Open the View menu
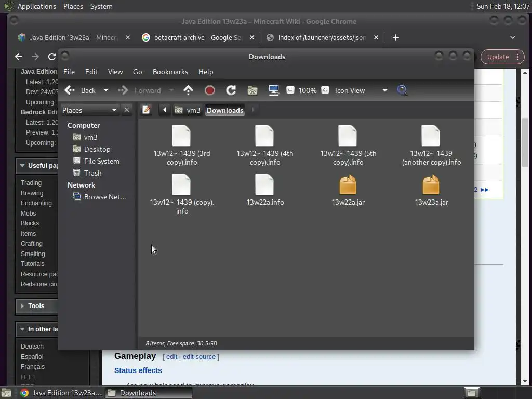532x399 pixels. pos(115,72)
